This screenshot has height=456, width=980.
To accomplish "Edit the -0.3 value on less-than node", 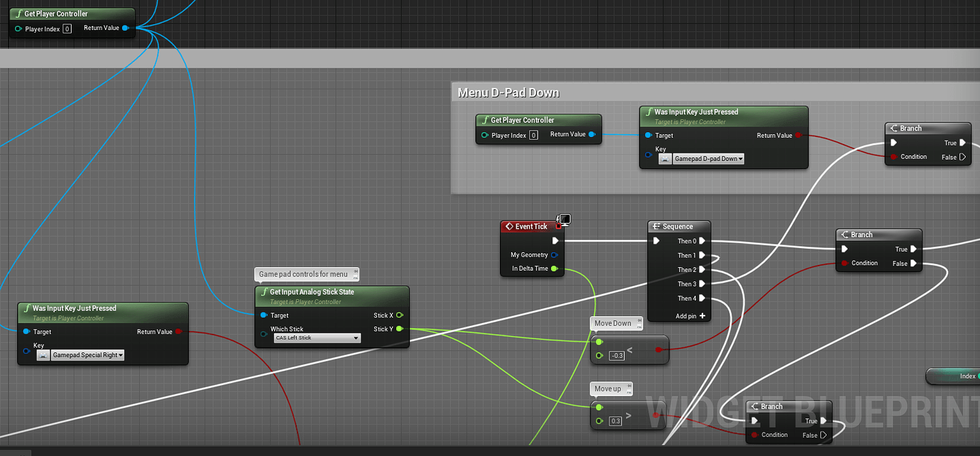I will click(x=616, y=356).
